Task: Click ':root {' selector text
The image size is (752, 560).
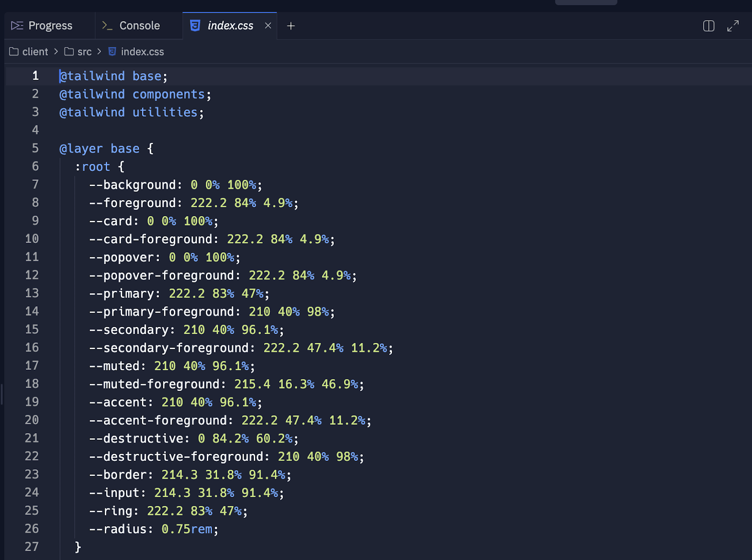Action: pos(99,167)
